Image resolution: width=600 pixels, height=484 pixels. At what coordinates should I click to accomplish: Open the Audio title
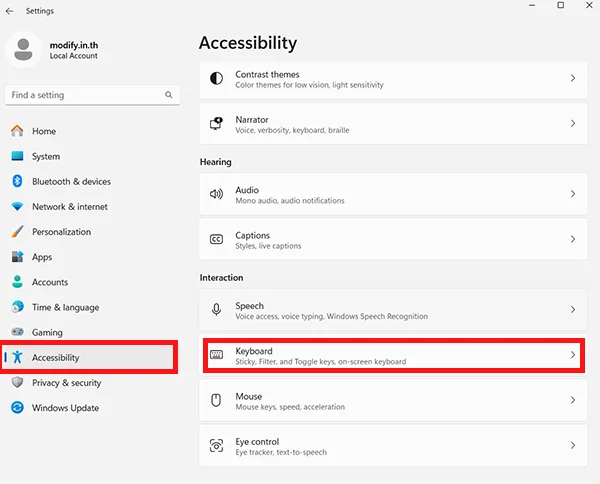coord(247,190)
